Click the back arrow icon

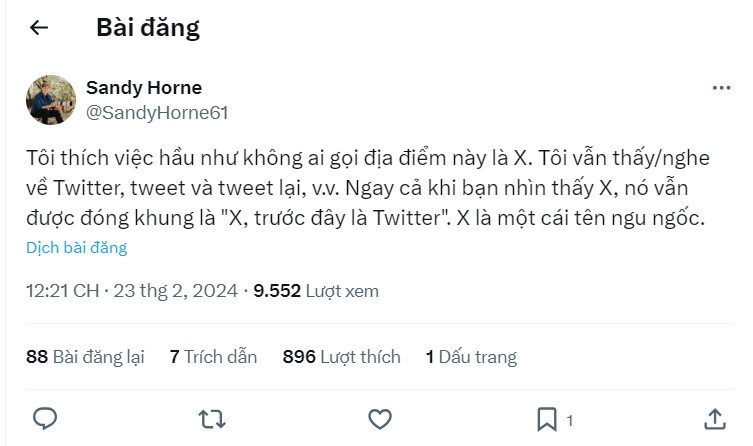click(39, 27)
